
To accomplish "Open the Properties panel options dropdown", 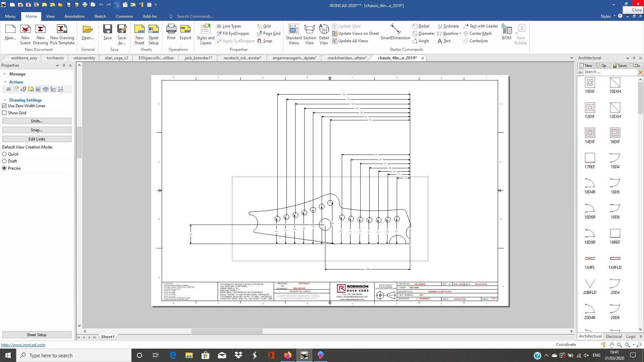I will (57, 66).
